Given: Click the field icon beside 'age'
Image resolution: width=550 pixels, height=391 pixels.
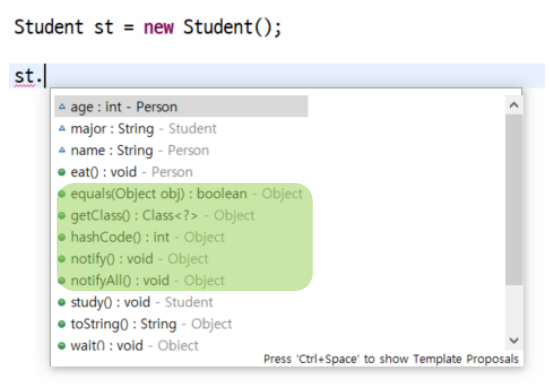Looking at the screenshot, I should [x=62, y=106].
